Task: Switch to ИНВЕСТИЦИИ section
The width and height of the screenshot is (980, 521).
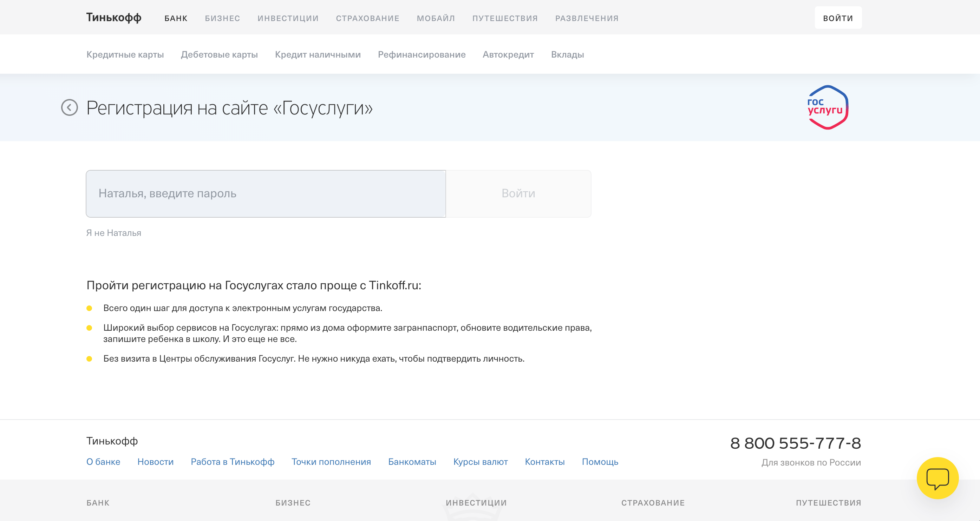Action: 288,18
